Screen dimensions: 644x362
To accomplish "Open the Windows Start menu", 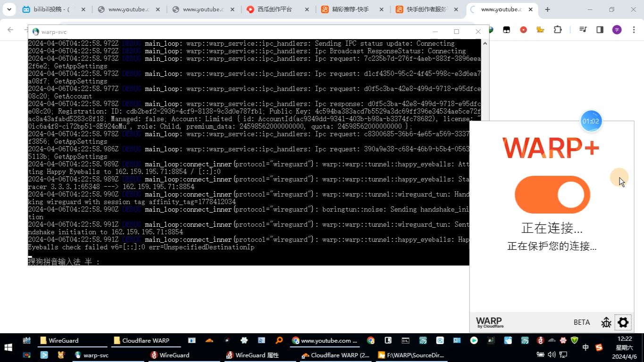I will (8, 348).
